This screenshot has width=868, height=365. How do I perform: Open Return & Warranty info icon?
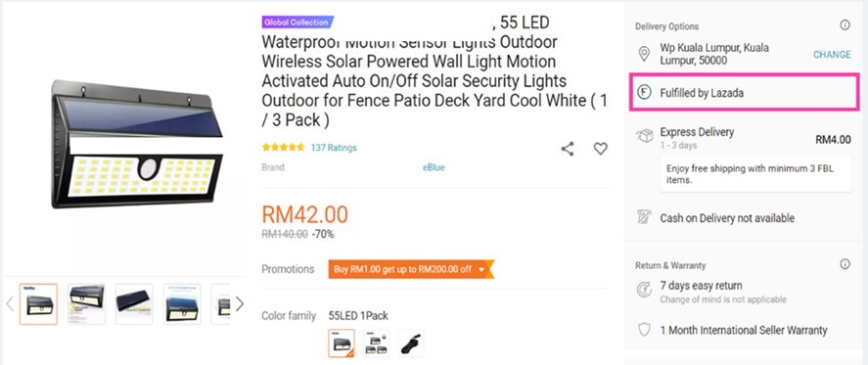coord(845,264)
